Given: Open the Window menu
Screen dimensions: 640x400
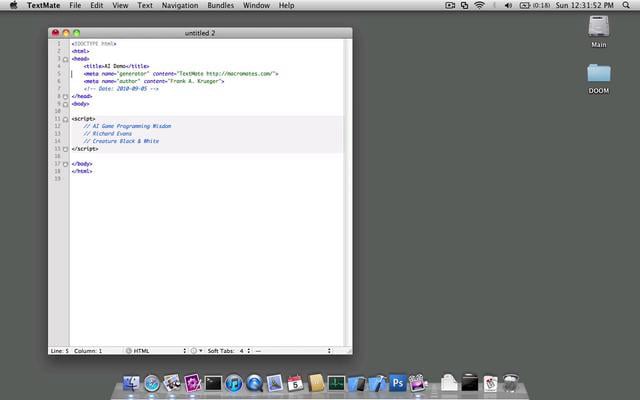Looking at the screenshot, I should point(256,5).
